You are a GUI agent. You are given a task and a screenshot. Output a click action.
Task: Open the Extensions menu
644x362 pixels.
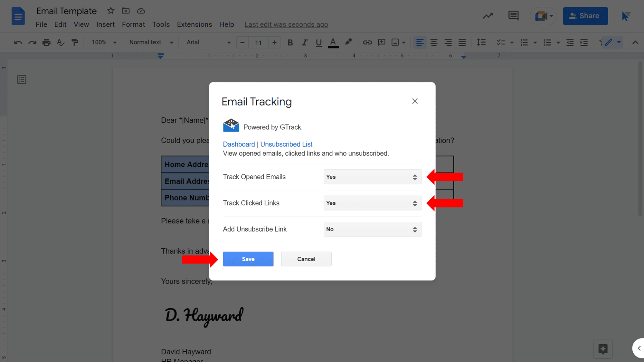coord(194,24)
